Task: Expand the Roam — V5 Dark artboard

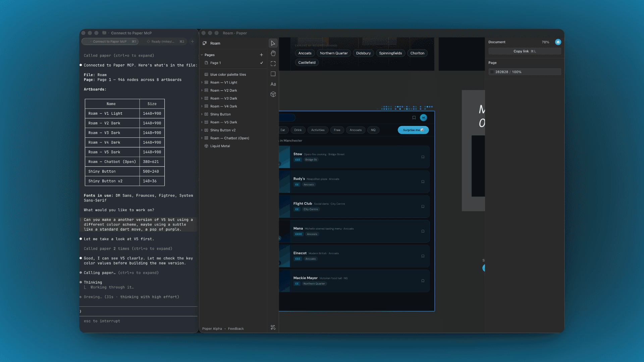Action: (x=202, y=122)
